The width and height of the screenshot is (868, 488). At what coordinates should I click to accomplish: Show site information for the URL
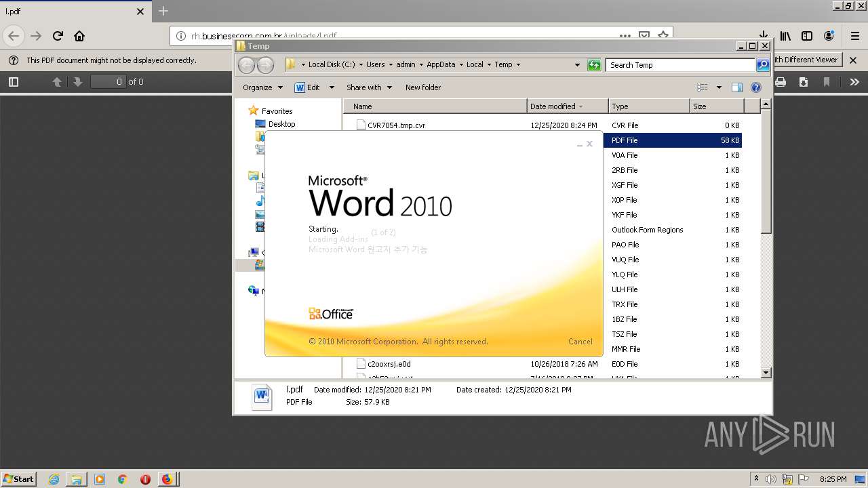point(181,36)
